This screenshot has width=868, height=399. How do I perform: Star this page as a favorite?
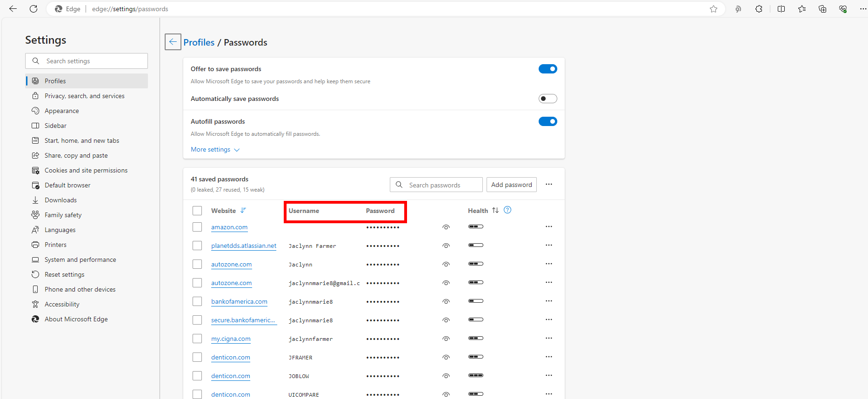(x=713, y=9)
